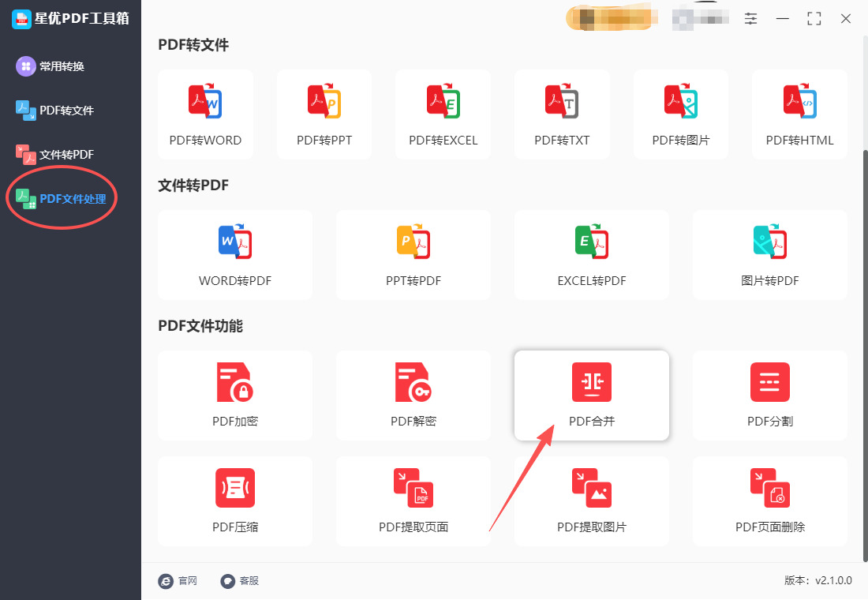Click the 文件转PDF section heading

(x=193, y=185)
